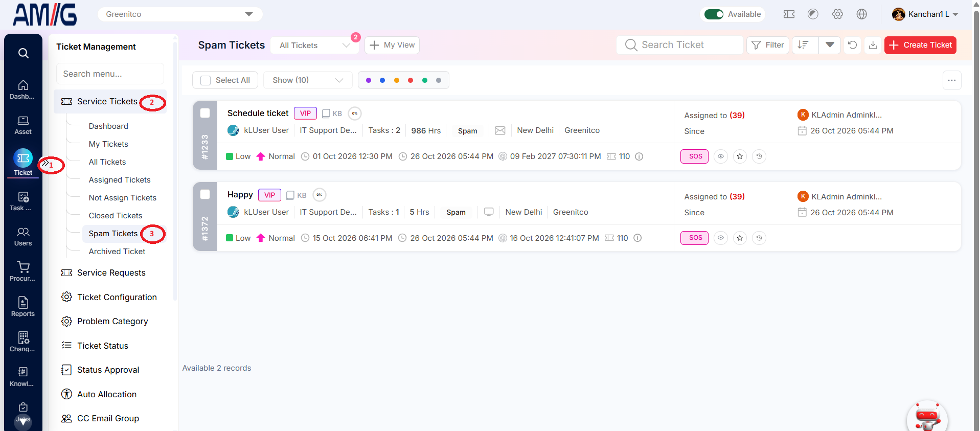Open Closed Tickets in the side menu

pyautogui.click(x=116, y=216)
